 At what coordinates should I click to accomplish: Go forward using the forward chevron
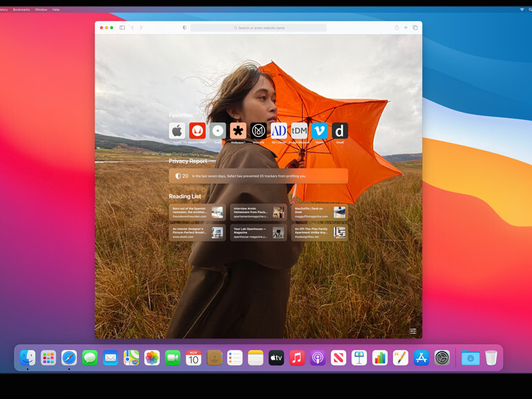coord(141,28)
